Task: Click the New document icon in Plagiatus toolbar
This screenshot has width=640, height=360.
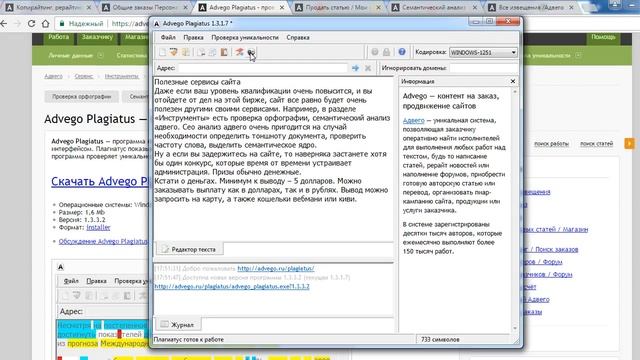Action: [162, 52]
